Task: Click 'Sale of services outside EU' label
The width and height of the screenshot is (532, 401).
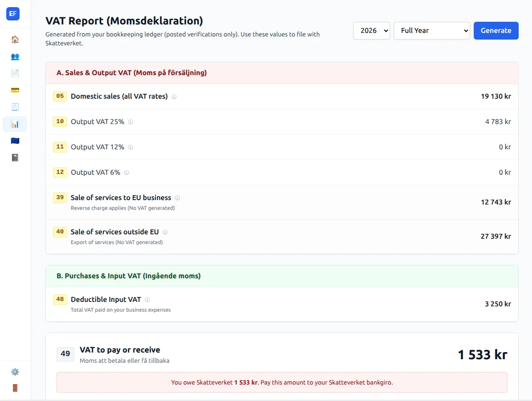Action: coord(115,232)
